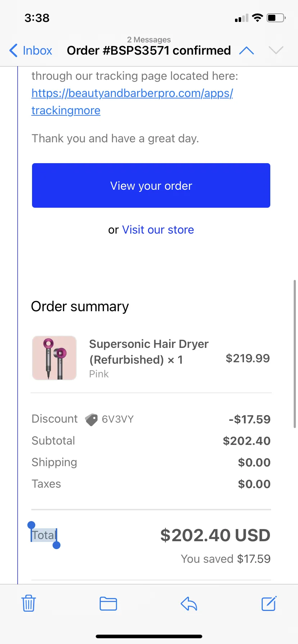
Task: Open the beautyandbarberpro tracking URL
Action: 132,102
